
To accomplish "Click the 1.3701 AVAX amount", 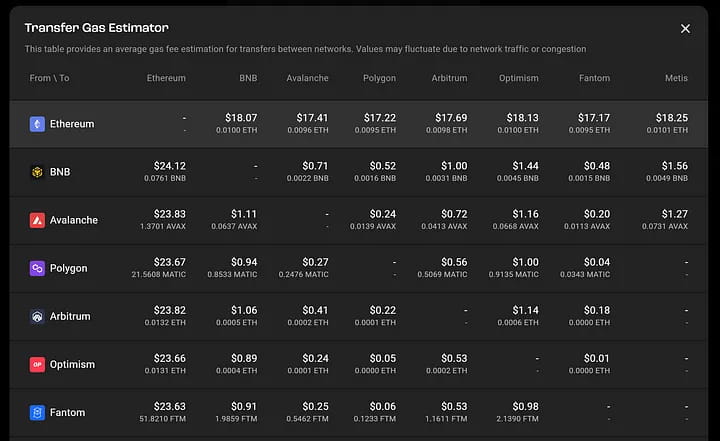I will 163,226.
